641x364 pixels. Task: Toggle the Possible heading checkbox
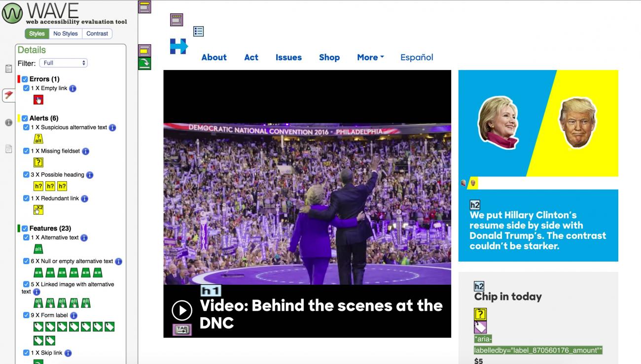27,174
